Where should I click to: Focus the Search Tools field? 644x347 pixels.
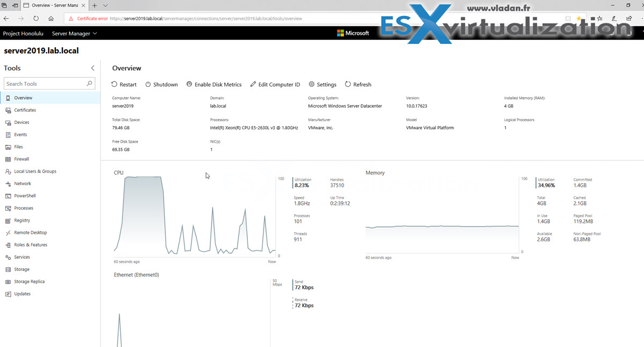tap(49, 84)
